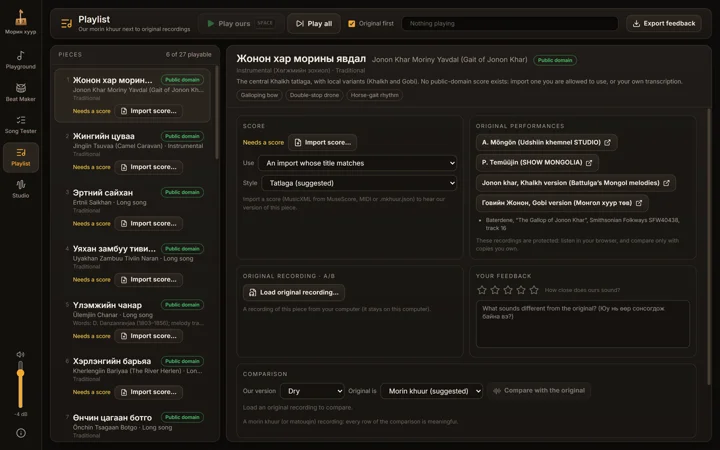
Task: Open the Морин хуур home icon
Action: pyautogui.click(x=20, y=22)
